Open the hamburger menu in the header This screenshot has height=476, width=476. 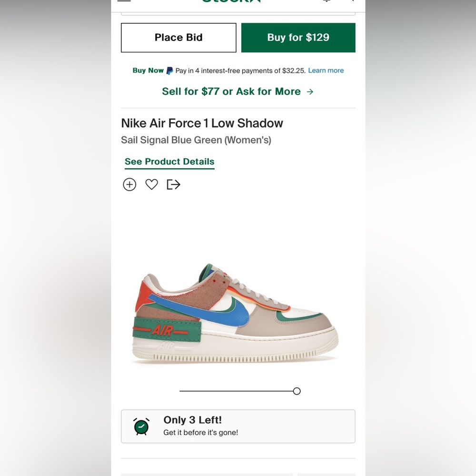(124, 1)
